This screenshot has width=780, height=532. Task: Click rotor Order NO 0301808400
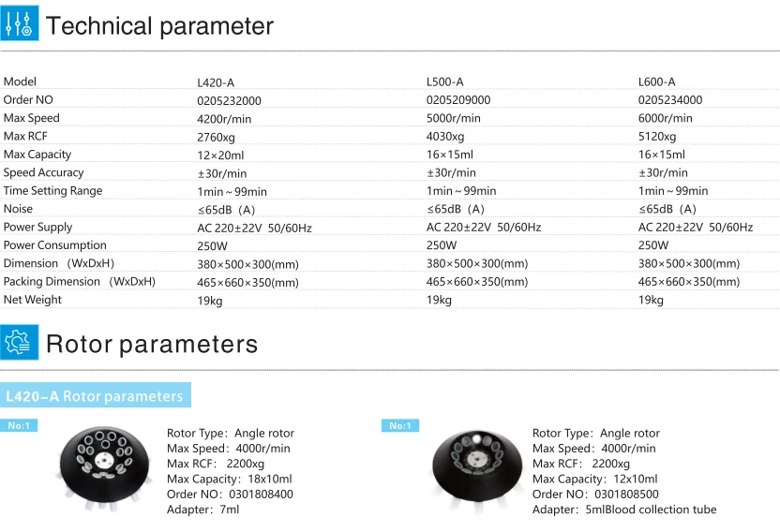(261, 495)
